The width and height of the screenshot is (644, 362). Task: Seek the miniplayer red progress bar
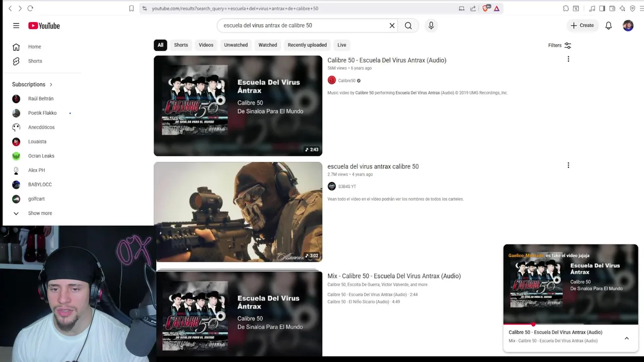click(x=571, y=324)
